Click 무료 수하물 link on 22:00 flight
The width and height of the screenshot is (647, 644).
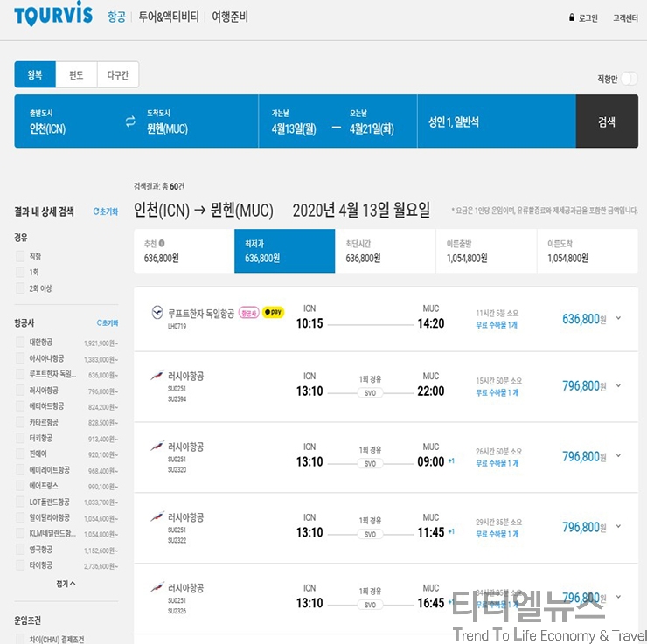pos(497,392)
